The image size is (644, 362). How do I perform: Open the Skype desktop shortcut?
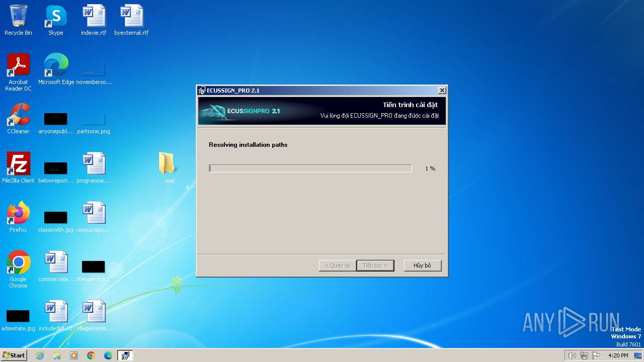56,20
